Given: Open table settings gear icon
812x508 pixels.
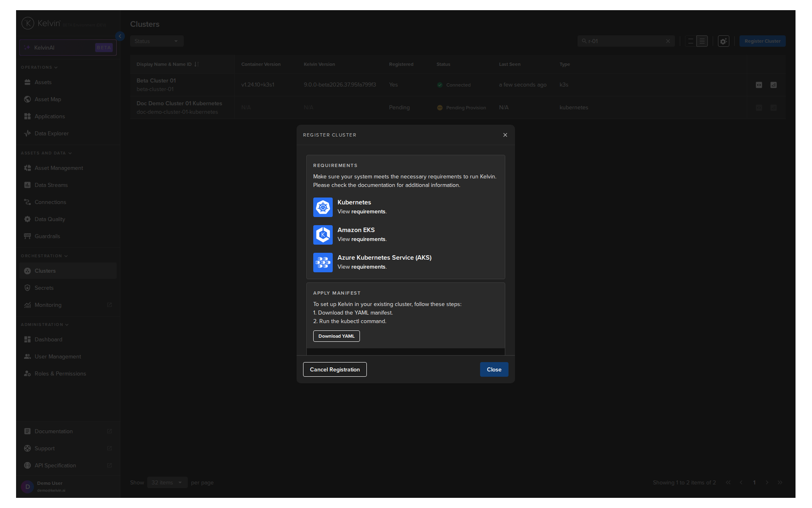Looking at the screenshot, I should [723, 41].
